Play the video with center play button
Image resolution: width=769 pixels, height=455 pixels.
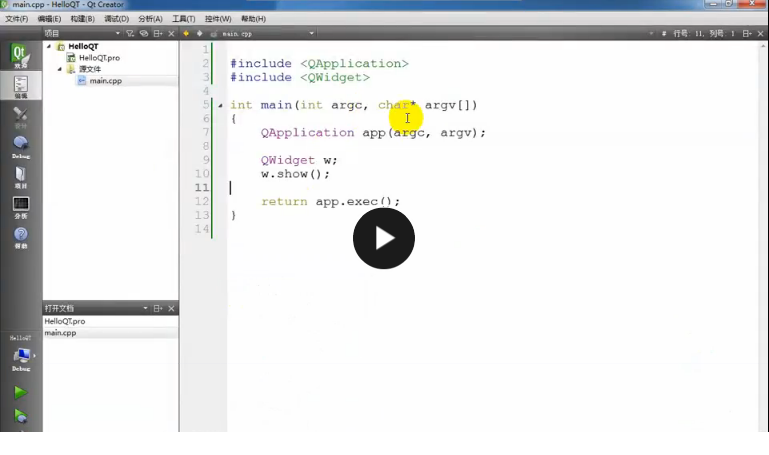click(x=384, y=238)
